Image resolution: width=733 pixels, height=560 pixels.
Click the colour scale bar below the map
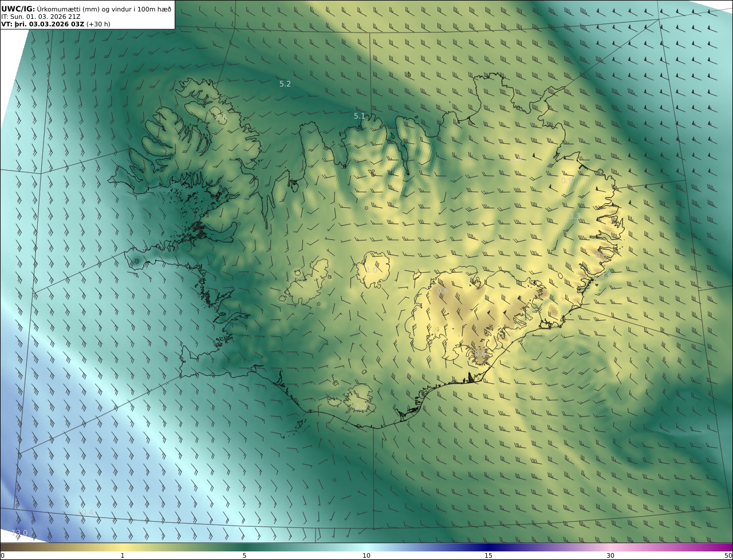pyautogui.click(x=366, y=547)
